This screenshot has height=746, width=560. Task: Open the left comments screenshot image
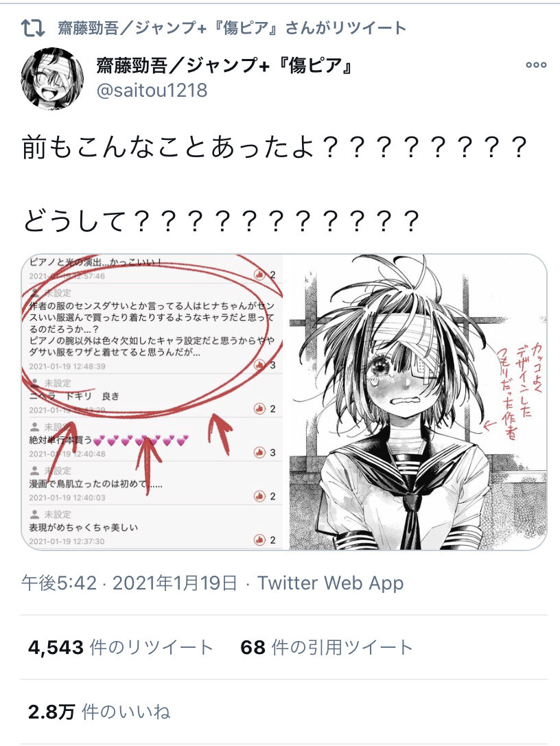pyautogui.click(x=152, y=402)
